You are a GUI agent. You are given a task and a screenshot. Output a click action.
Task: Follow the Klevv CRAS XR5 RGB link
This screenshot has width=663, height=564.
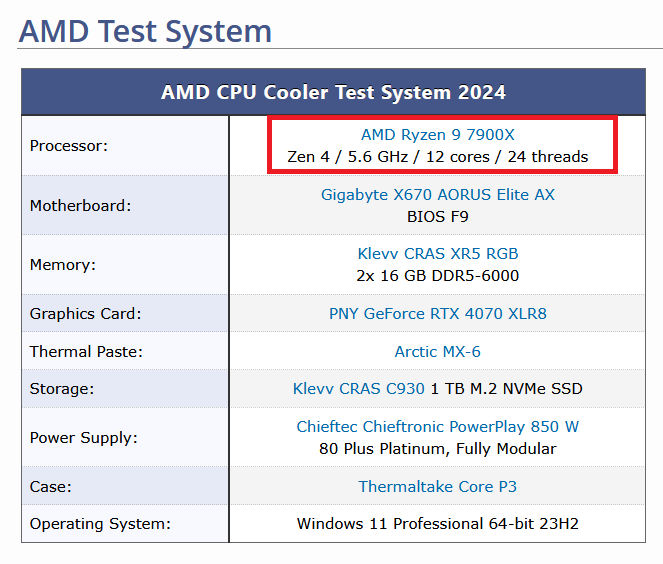[438, 254]
